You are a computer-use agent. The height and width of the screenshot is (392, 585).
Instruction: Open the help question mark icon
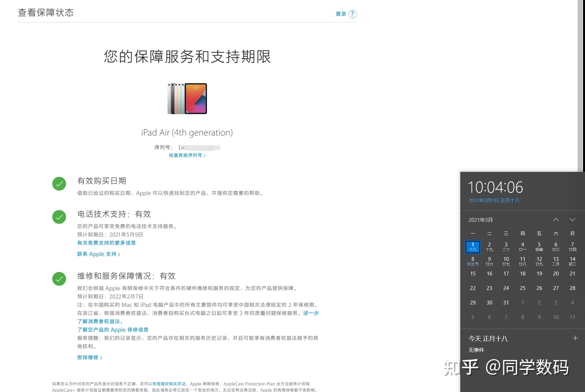tap(352, 14)
